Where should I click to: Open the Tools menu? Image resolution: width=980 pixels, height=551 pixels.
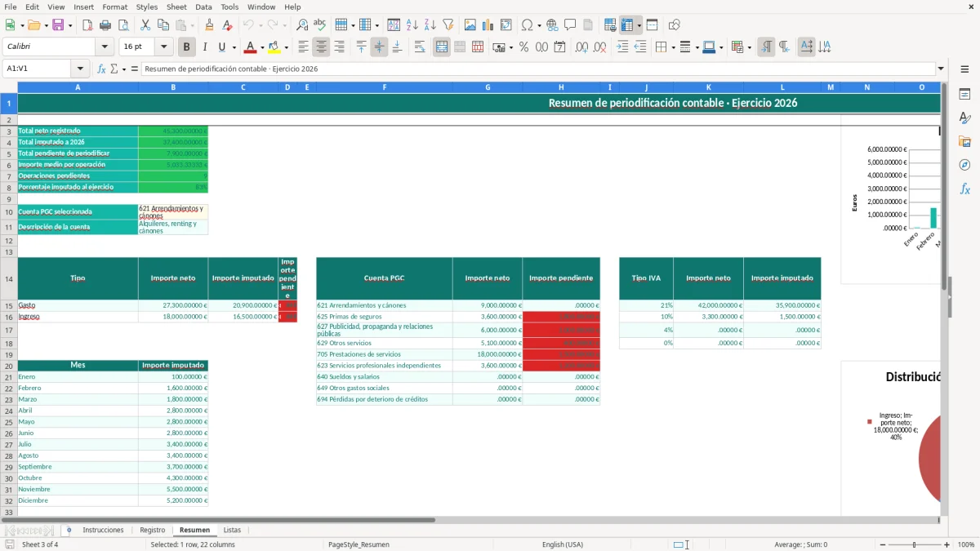229,7
